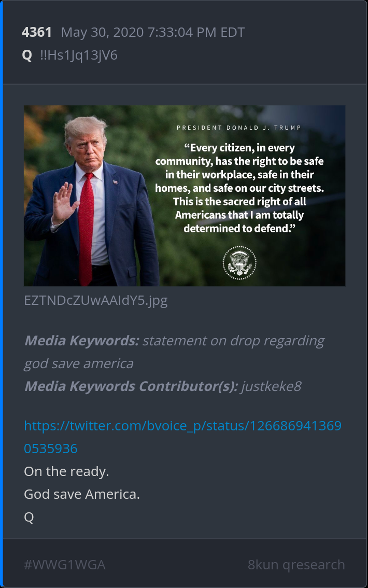Click the Media Keywords label
Image resolution: width=368 pixels, height=588 pixels.
click(82, 341)
